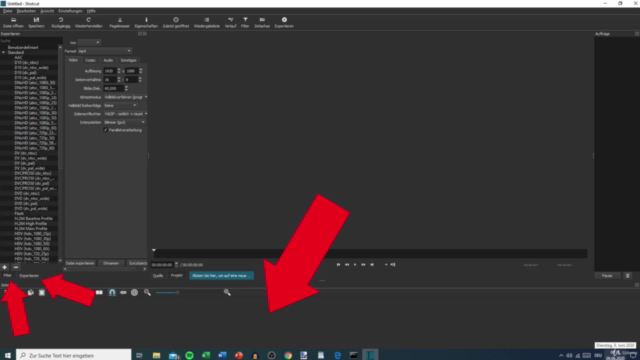Open the Format mp4 dropdown
640x360 pixels.
[x=104, y=51]
